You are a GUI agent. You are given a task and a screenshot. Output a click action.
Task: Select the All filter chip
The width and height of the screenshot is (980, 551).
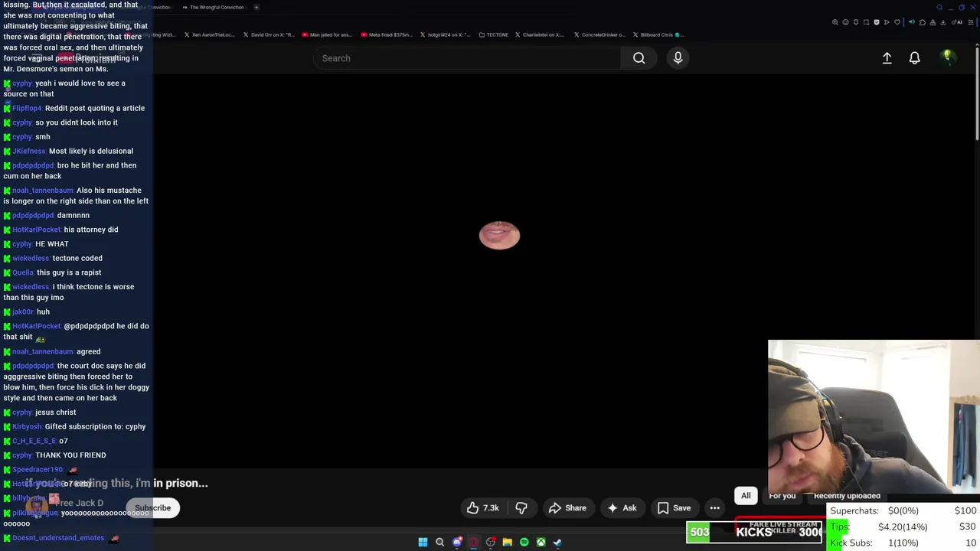coord(746,496)
